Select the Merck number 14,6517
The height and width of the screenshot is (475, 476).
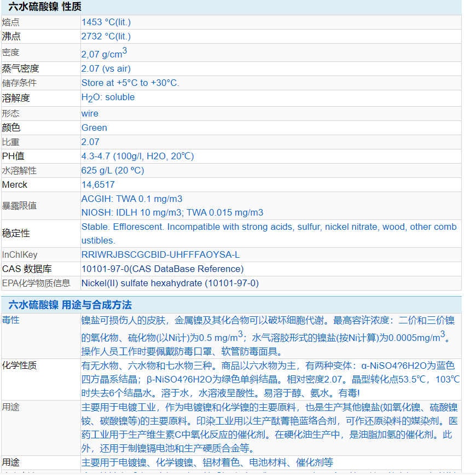97,184
